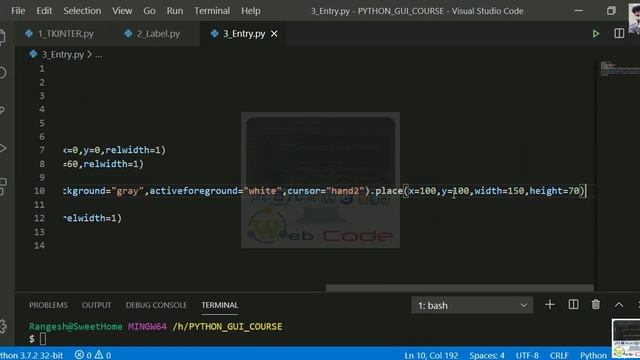Open the Selection menu
Viewport: 640px width, 360px height.
[82, 11]
